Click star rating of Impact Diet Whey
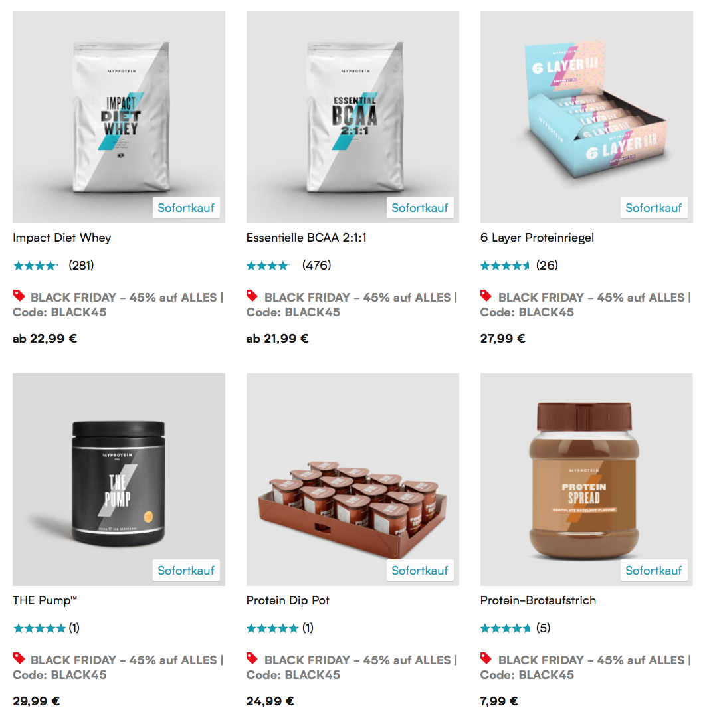The width and height of the screenshot is (707, 728). coord(37,266)
